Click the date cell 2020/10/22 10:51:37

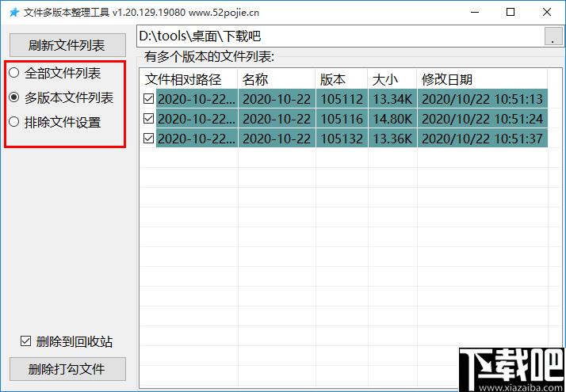coord(483,139)
